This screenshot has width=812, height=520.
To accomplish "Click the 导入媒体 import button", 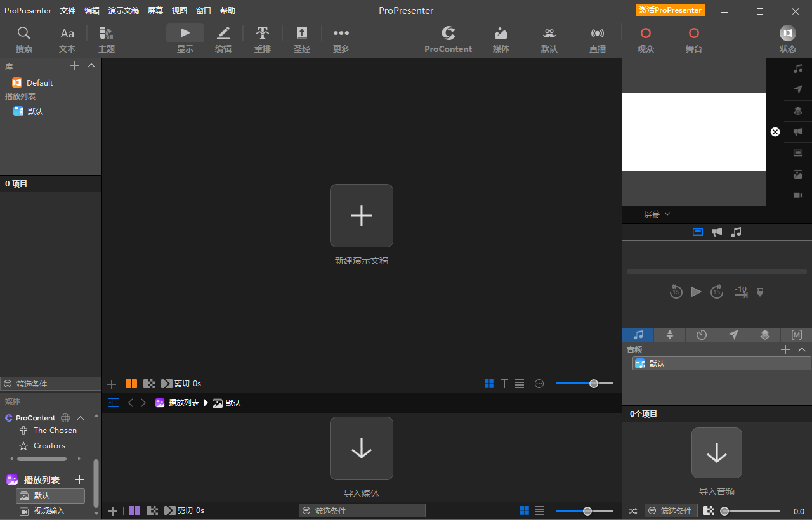I will tap(362, 448).
